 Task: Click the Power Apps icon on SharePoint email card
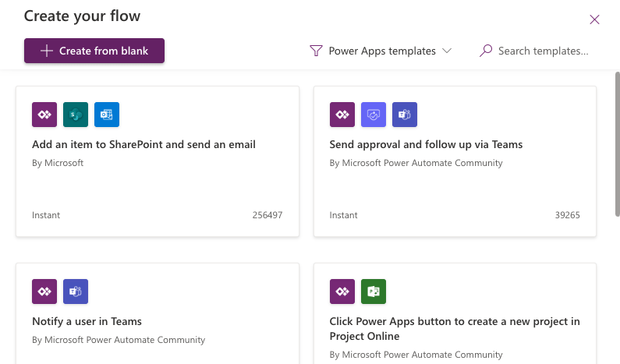pyautogui.click(x=44, y=115)
